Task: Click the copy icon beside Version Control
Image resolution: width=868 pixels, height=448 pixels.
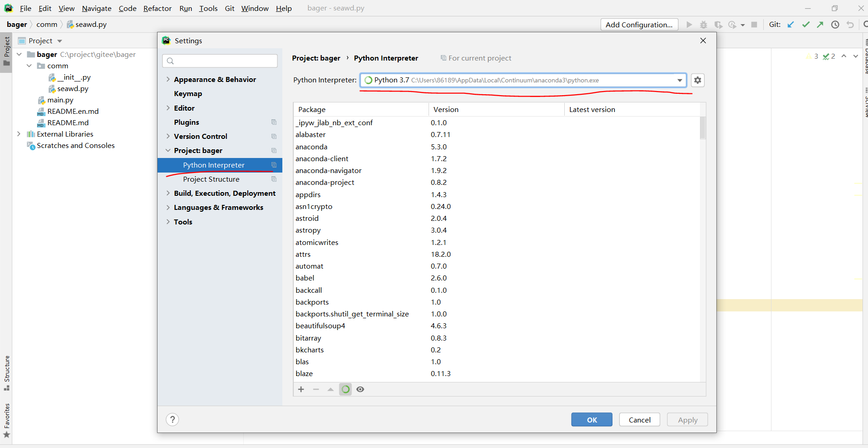Action: click(274, 136)
